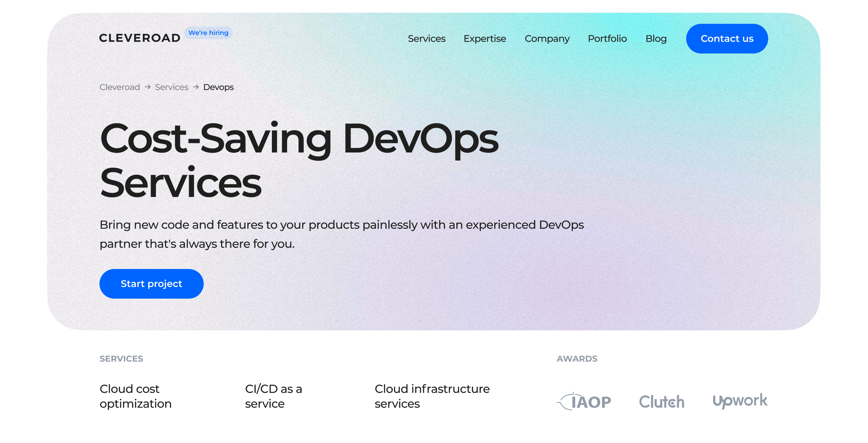Screen dimensions: 868x443
Task: Open the Portfolio section
Action: click(607, 38)
